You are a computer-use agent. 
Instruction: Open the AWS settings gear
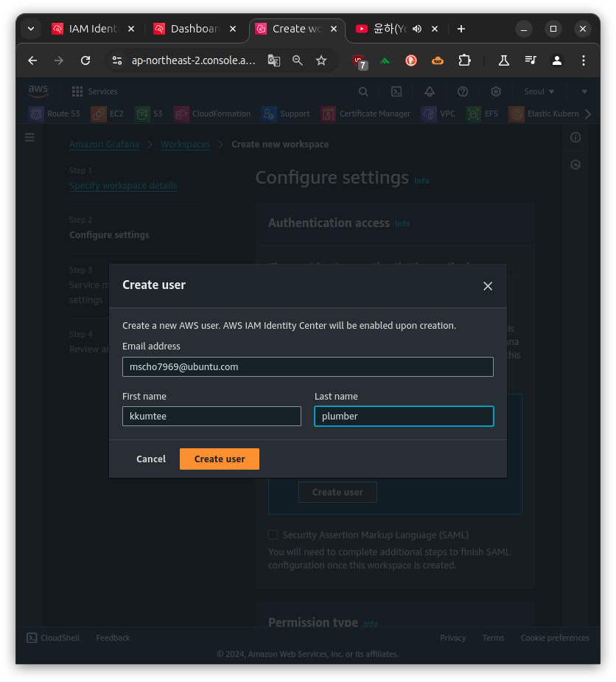pos(496,91)
